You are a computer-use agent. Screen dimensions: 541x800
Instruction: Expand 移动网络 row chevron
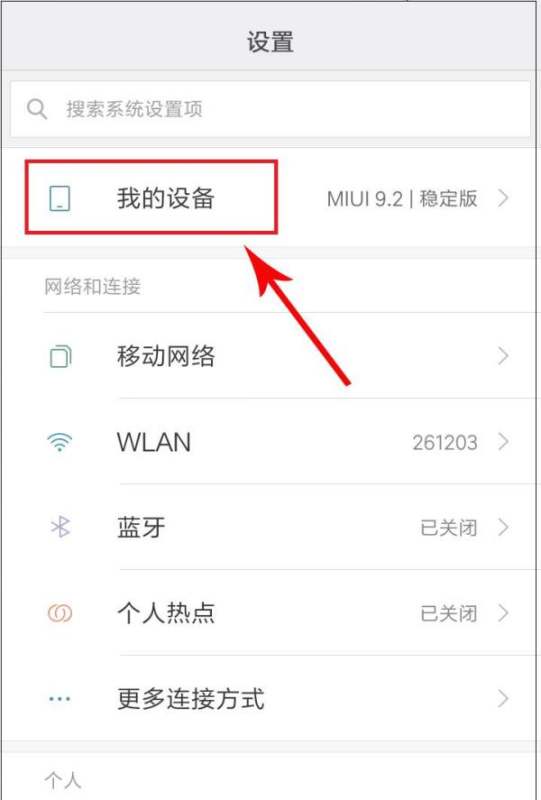(x=503, y=356)
